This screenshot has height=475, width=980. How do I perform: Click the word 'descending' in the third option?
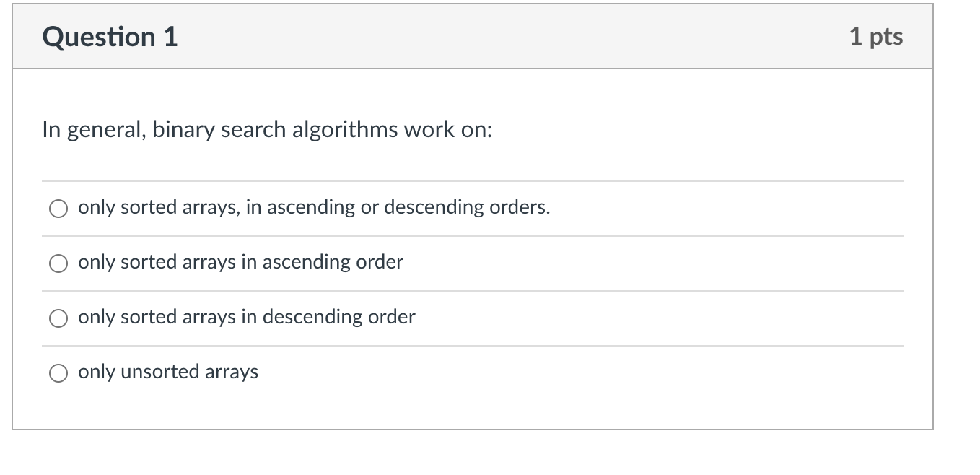tap(313, 317)
